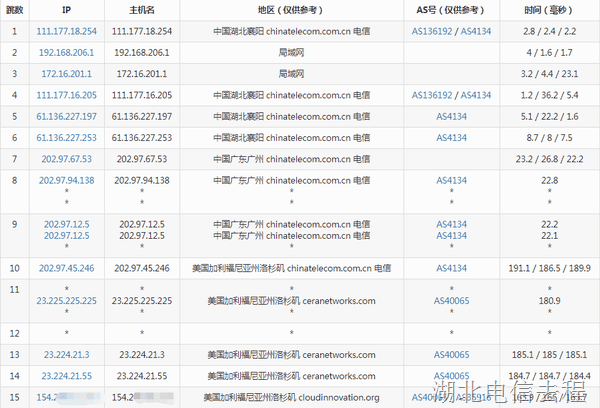Image resolution: width=600 pixels, height=408 pixels.
Task: Open AS4134 link in hop 4 row
Action: pos(476,95)
